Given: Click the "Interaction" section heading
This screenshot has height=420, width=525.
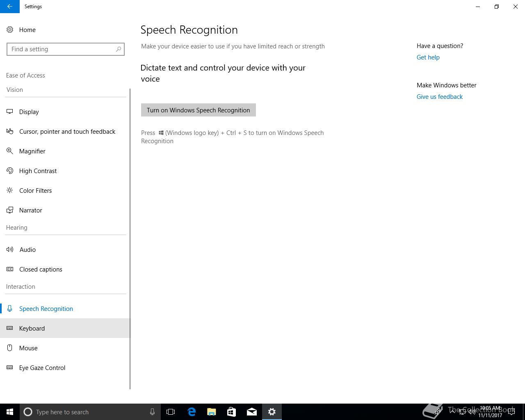Looking at the screenshot, I should pos(21,287).
